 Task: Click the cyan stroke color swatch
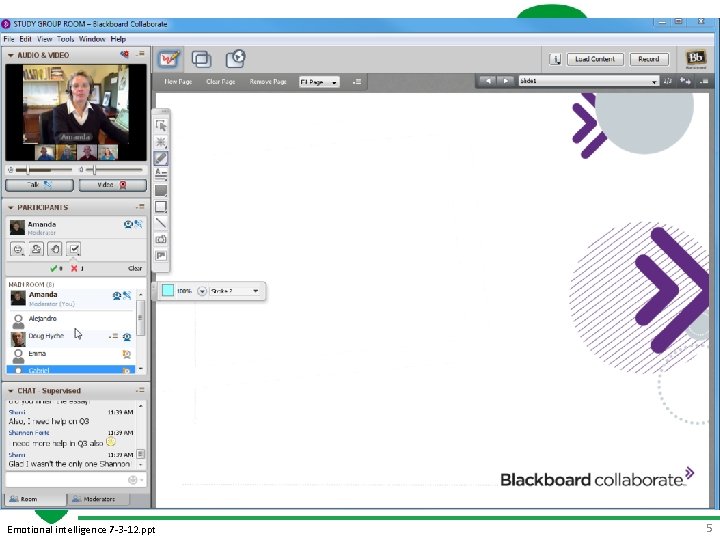[168, 290]
